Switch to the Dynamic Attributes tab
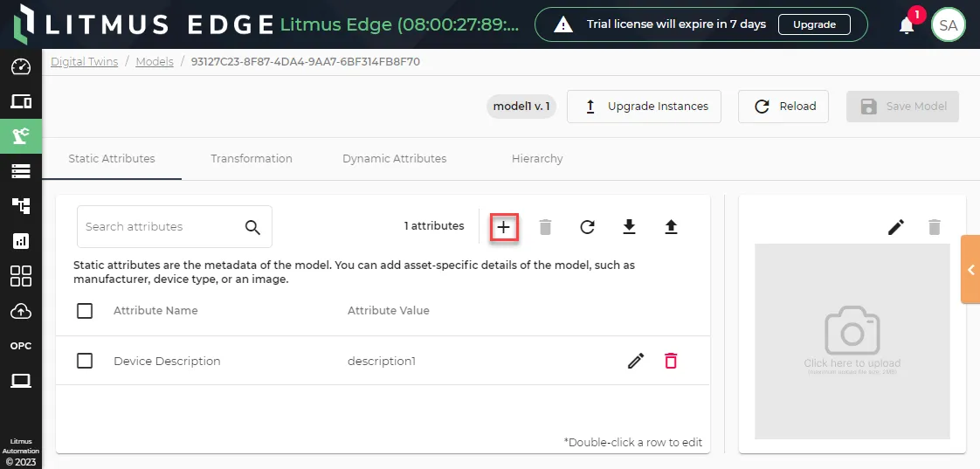980x469 pixels. pos(395,159)
